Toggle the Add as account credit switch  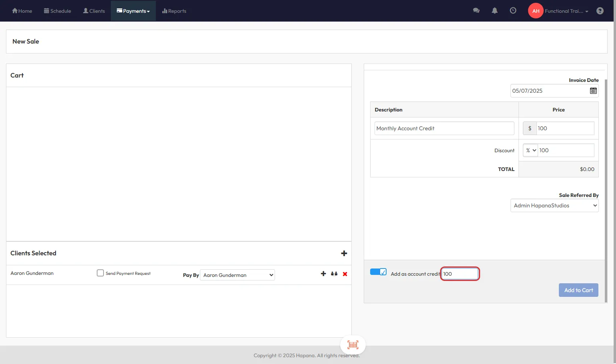378,272
